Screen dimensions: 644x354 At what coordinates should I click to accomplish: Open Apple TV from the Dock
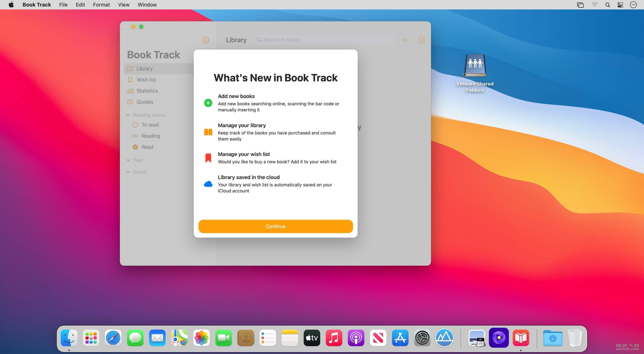click(x=312, y=338)
